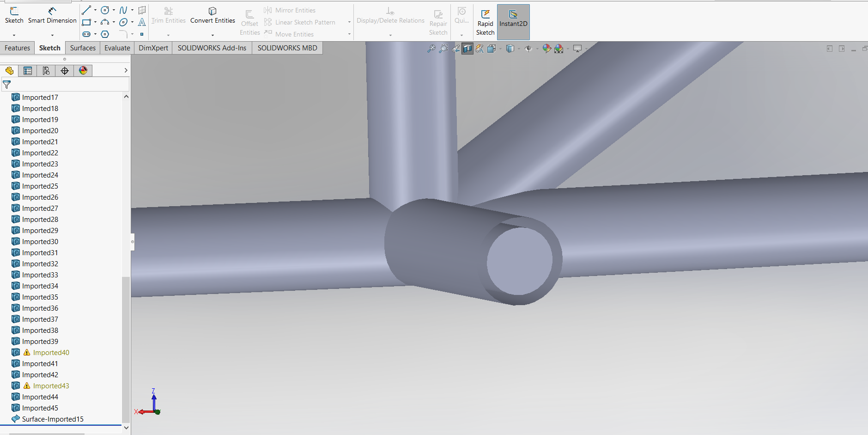Click the feature tree filter field
The width and height of the screenshot is (868, 435).
coord(65,84)
